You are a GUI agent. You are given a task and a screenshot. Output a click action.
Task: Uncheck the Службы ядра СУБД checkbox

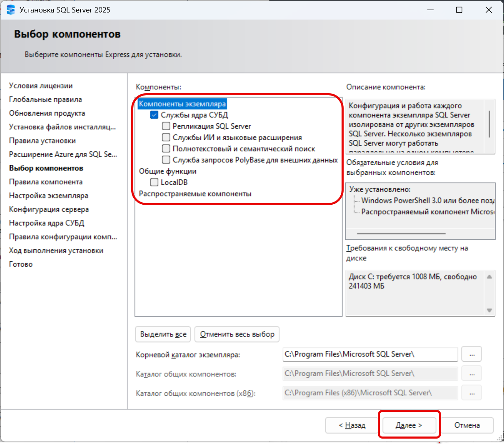(154, 115)
